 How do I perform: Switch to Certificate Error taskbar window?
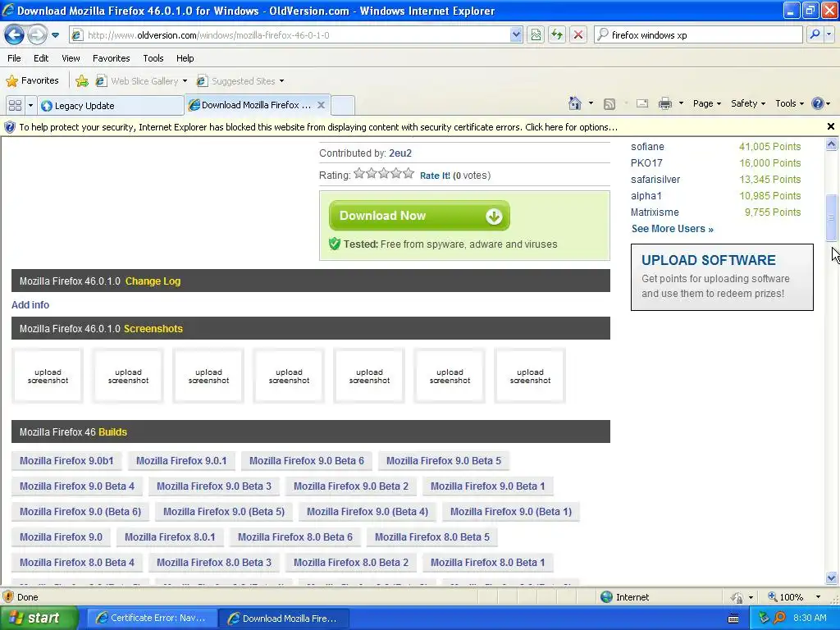152,619
